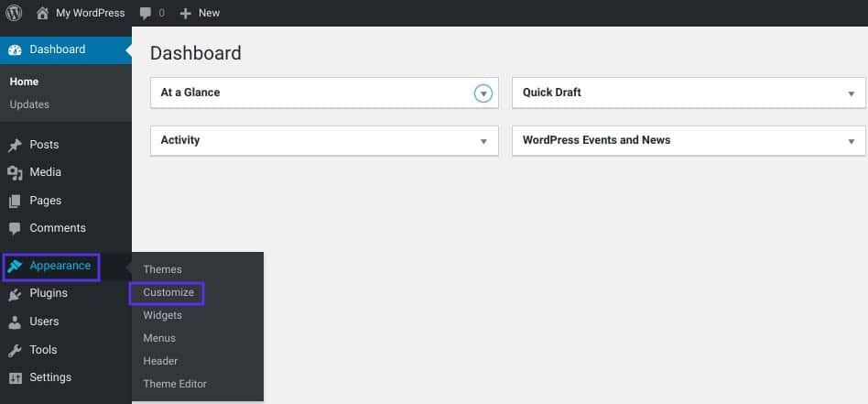This screenshot has height=404, width=868.
Task: Open the Pages section in sidebar
Action: 45,201
